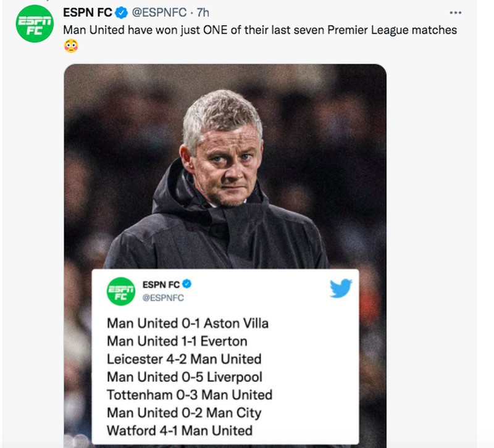
Task: Click the blue verified badge beside ESPN FC
Action: [x=123, y=12]
